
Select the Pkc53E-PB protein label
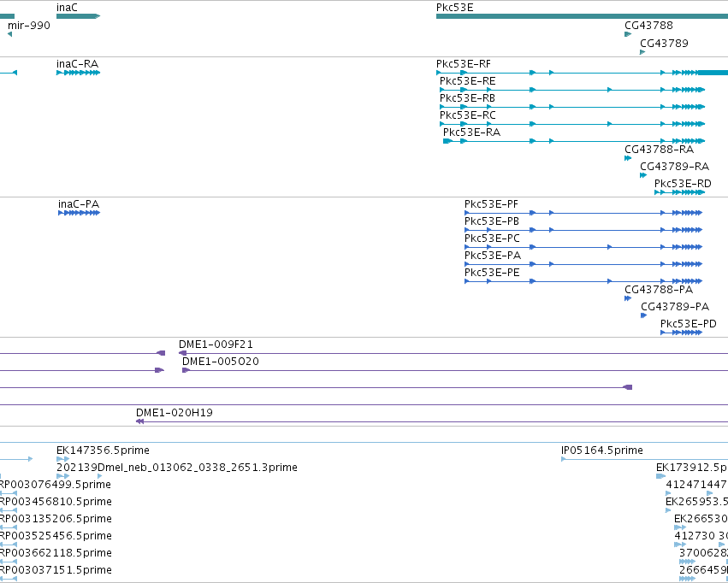click(x=492, y=221)
